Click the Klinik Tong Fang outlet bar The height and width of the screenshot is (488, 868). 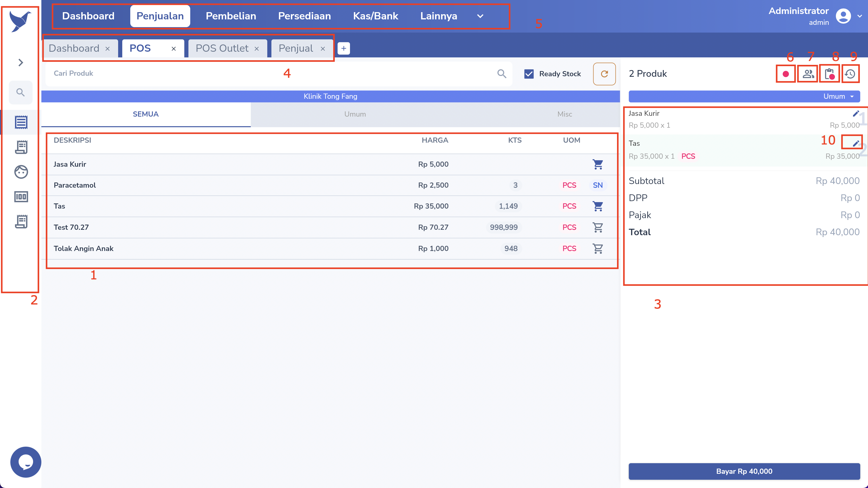pyautogui.click(x=330, y=96)
